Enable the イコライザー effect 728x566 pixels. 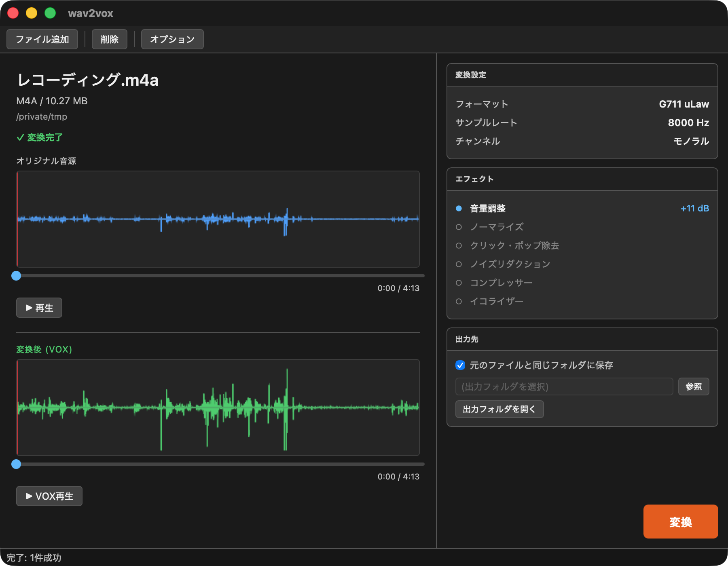coord(459,301)
